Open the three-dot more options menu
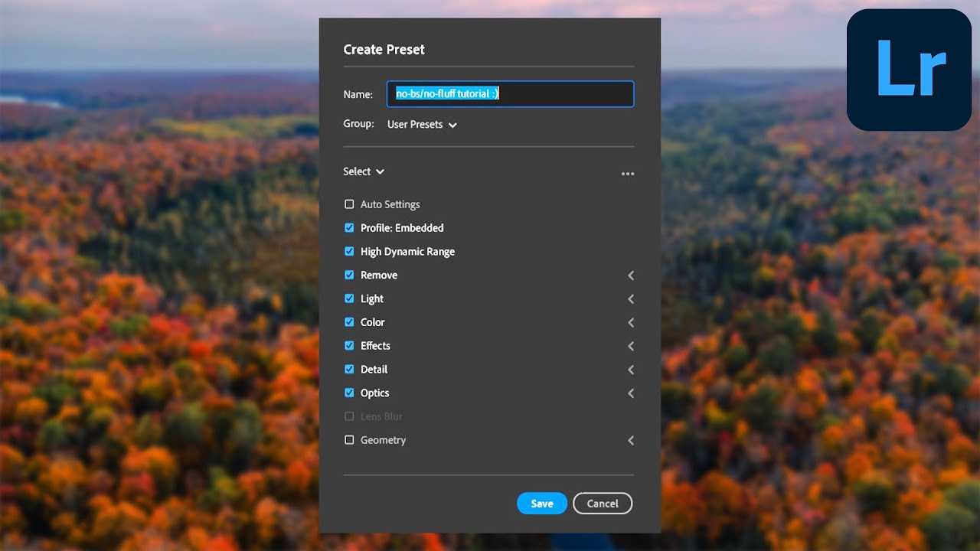This screenshot has height=551, width=980. [628, 174]
